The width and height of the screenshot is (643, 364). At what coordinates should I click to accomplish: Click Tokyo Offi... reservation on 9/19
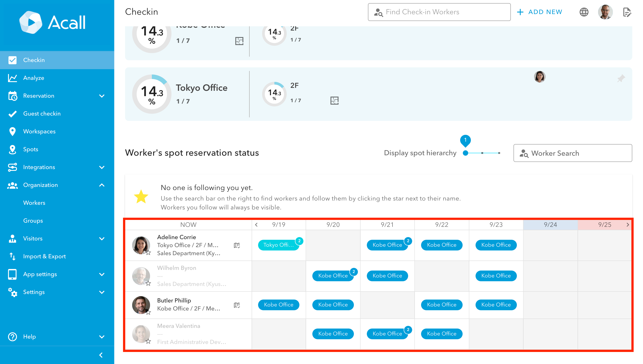[x=278, y=245]
